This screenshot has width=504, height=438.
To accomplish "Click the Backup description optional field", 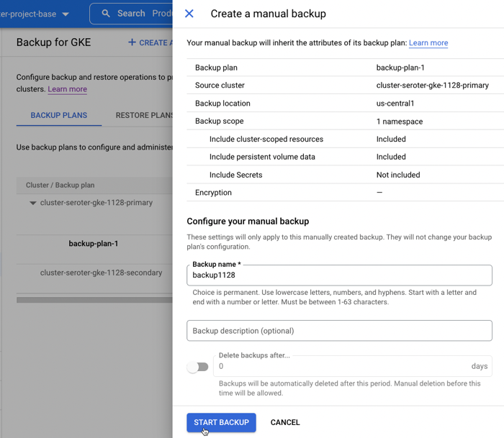I will tap(339, 331).
